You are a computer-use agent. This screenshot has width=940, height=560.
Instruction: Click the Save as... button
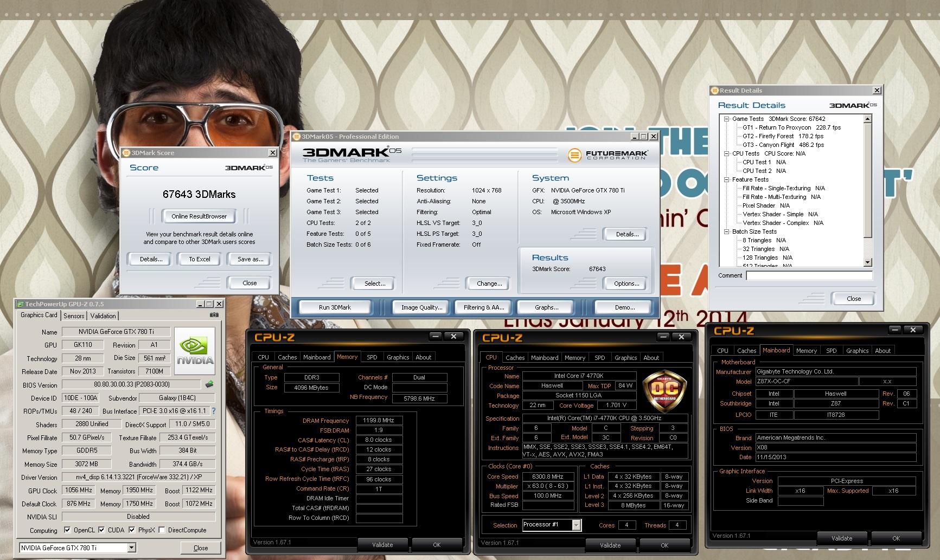pos(250,259)
